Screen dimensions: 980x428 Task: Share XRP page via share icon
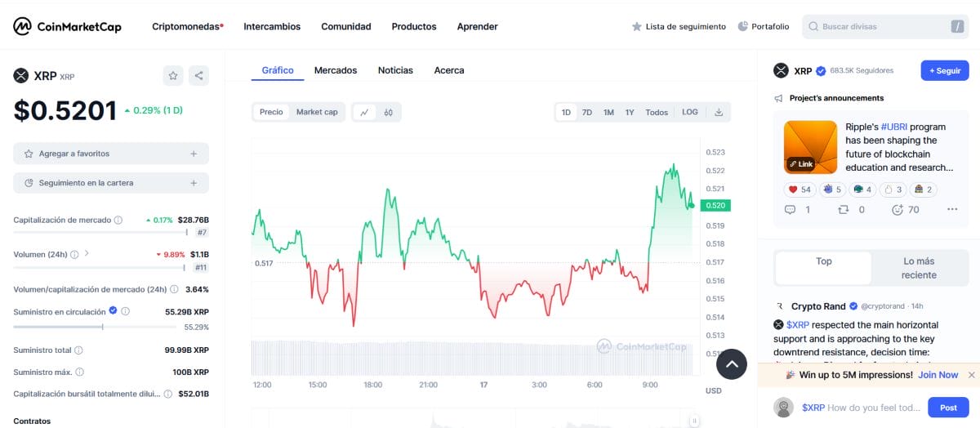pyautogui.click(x=198, y=76)
